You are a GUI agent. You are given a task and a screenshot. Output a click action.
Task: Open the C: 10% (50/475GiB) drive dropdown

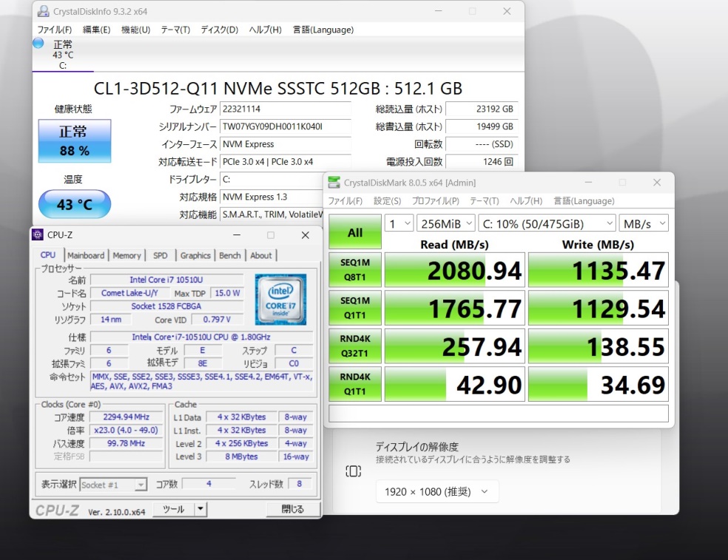click(547, 223)
